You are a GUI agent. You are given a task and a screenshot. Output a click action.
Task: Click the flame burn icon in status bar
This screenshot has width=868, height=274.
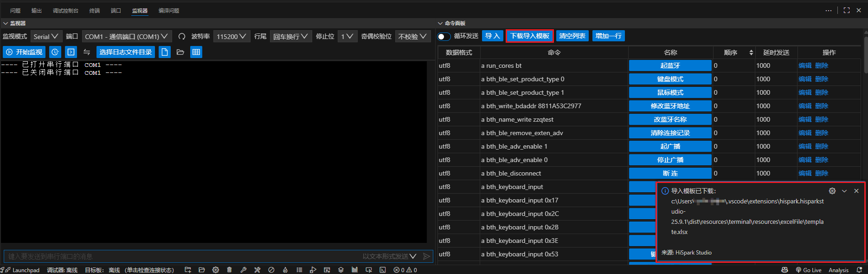[x=285, y=270]
